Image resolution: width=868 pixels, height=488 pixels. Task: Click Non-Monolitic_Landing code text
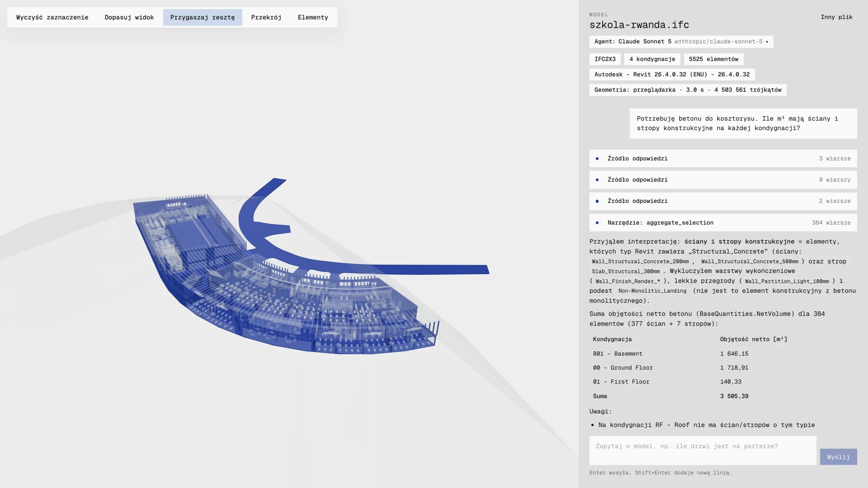[652, 291]
